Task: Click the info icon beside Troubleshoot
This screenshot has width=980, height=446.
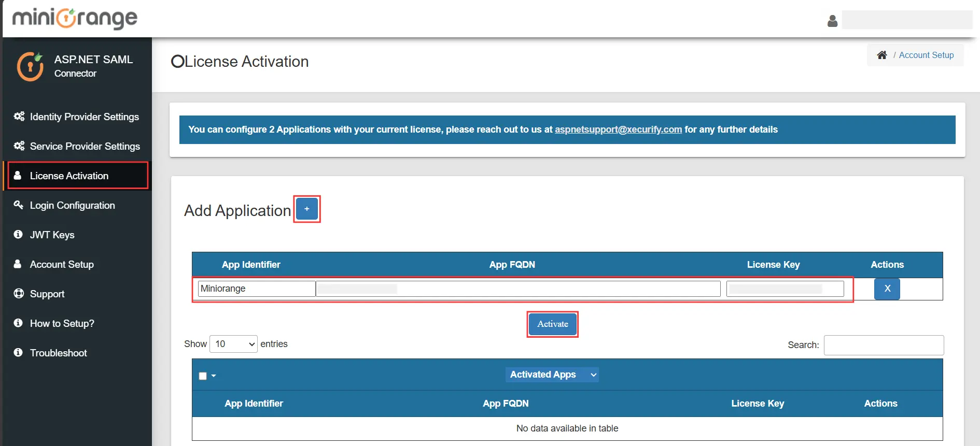Action: pos(18,352)
